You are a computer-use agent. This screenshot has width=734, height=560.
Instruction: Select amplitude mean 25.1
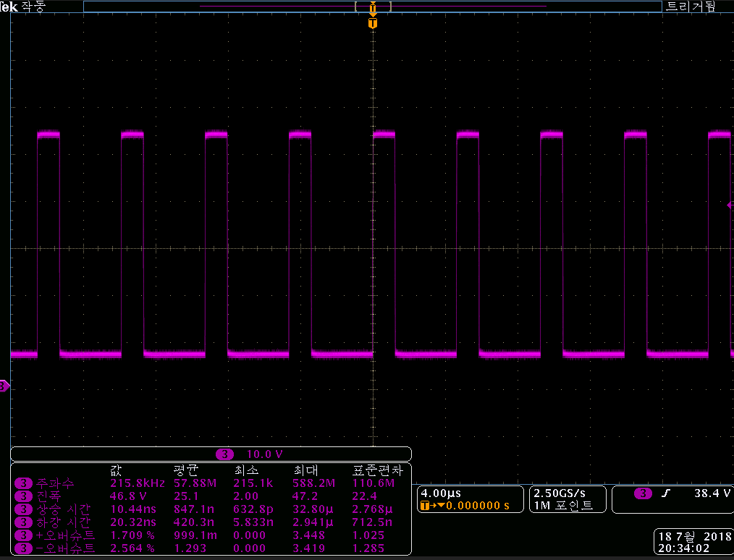pos(186,496)
